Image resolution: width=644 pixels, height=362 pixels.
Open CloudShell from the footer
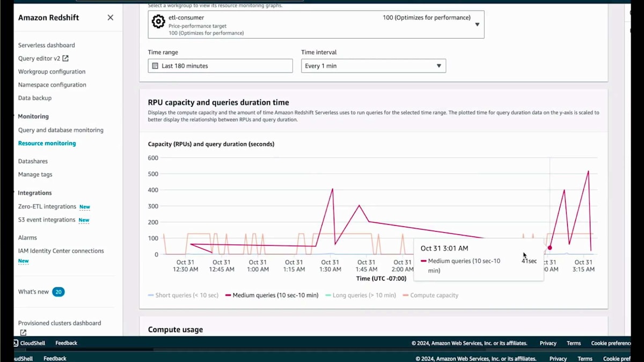(x=33, y=343)
